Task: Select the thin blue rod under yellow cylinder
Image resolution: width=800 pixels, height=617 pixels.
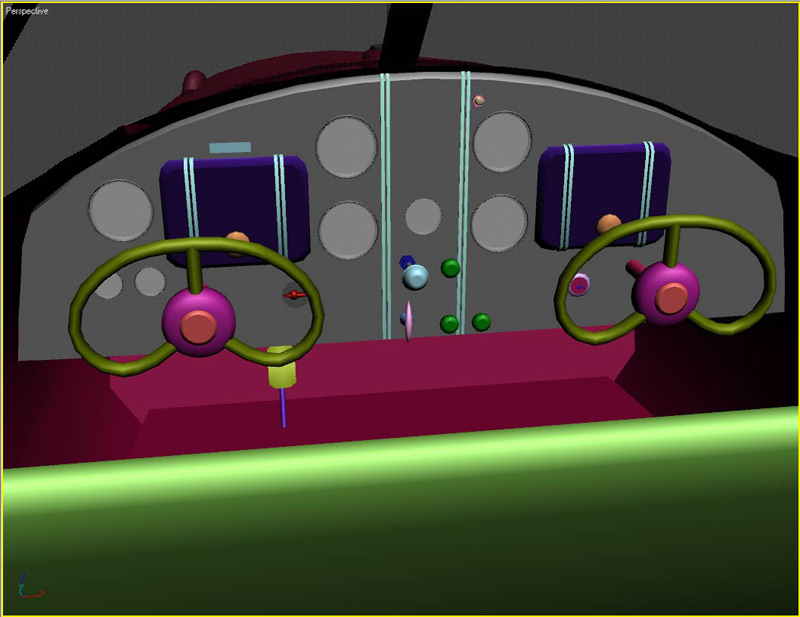Action: (283, 407)
